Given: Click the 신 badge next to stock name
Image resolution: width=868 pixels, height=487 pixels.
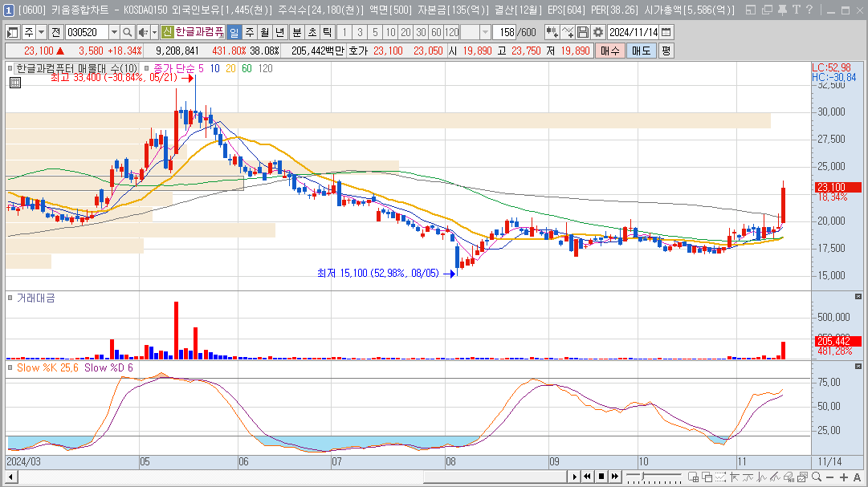Looking at the screenshot, I should tap(167, 33).
